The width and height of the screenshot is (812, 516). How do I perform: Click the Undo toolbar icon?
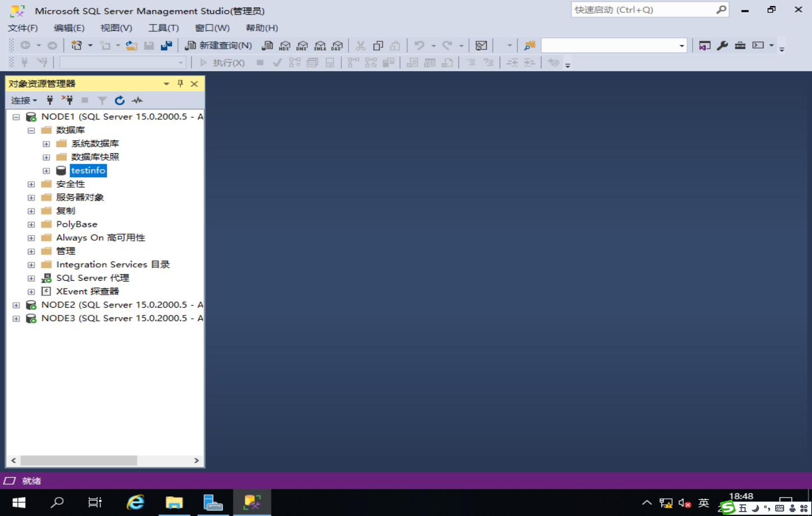[x=419, y=46]
